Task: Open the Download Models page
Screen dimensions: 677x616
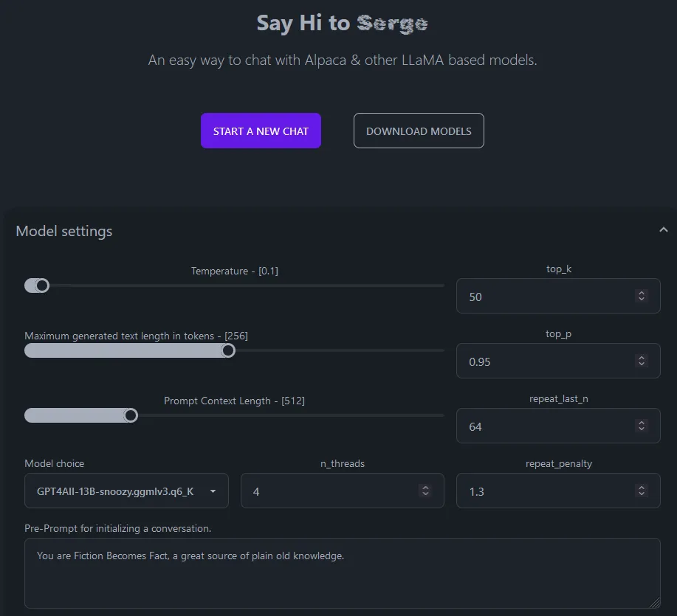Action: (x=419, y=131)
